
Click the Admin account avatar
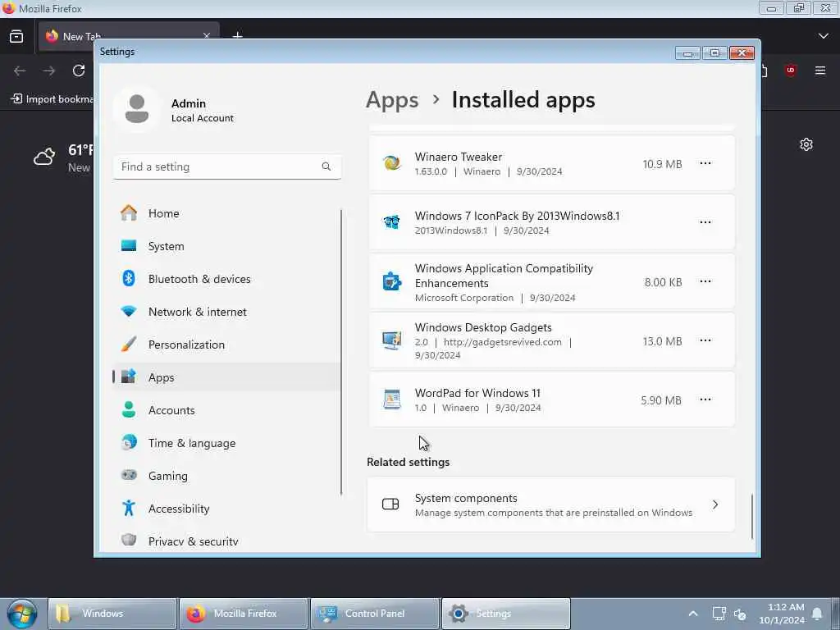137,109
